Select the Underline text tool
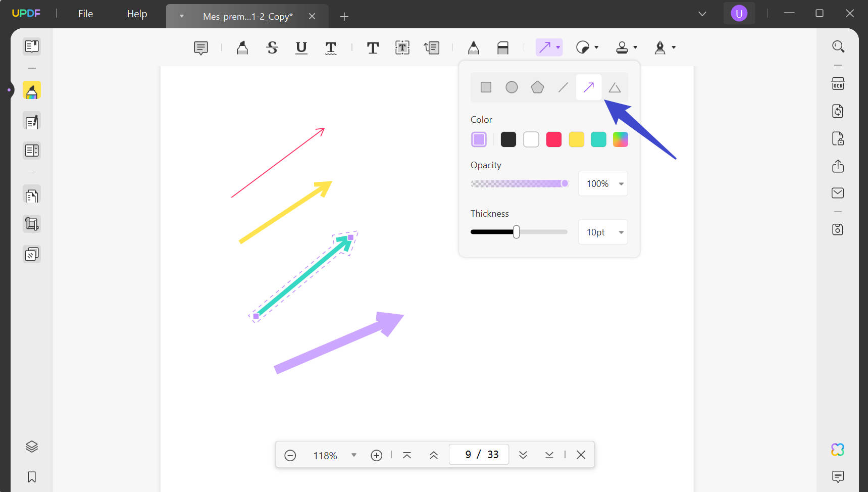868x492 pixels. (x=301, y=47)
